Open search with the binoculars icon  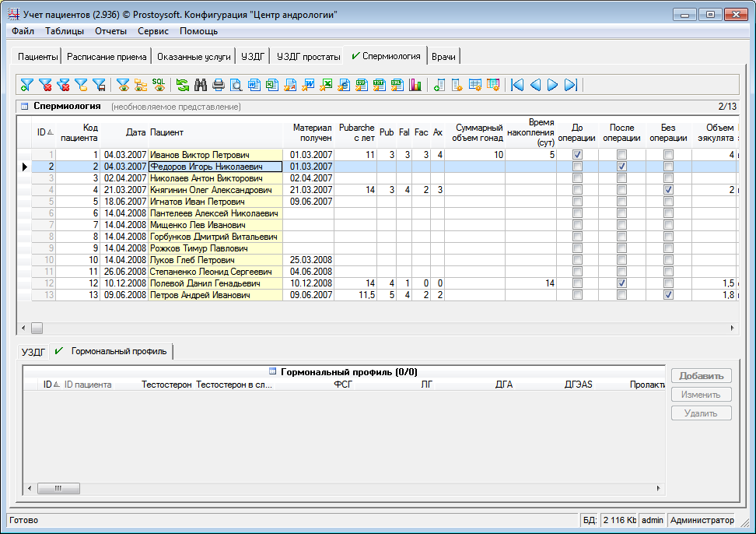point(201,85)
